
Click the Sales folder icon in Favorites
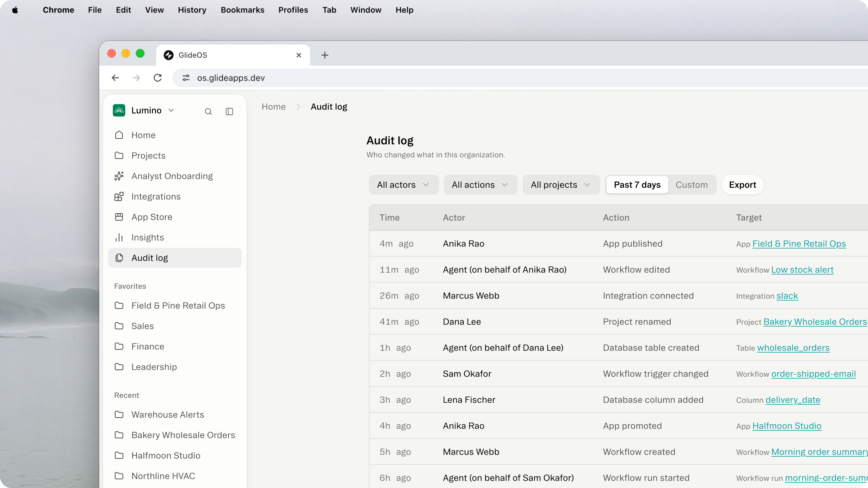pyautogui.click(x=119, y=326)
